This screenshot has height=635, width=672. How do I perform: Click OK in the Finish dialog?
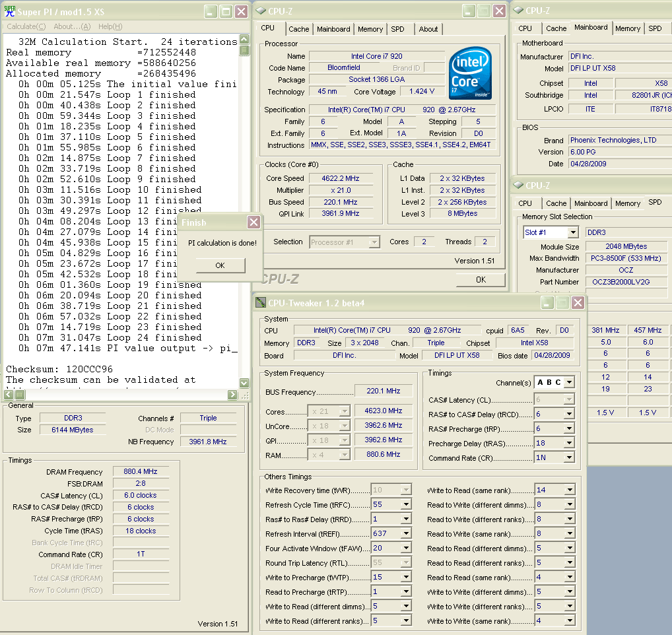coord(220,265)
